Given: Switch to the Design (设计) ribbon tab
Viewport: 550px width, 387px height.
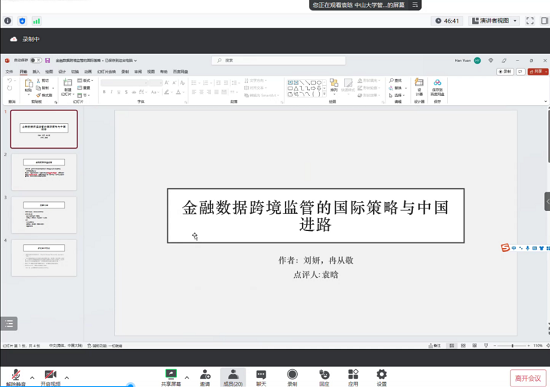Looking at the screenshot, I should click(62, 72).
